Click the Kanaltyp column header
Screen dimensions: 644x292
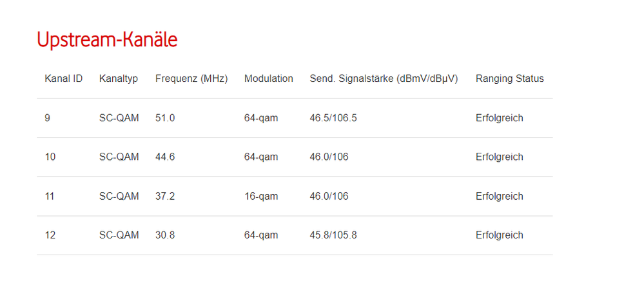click(x=119, y=79)
